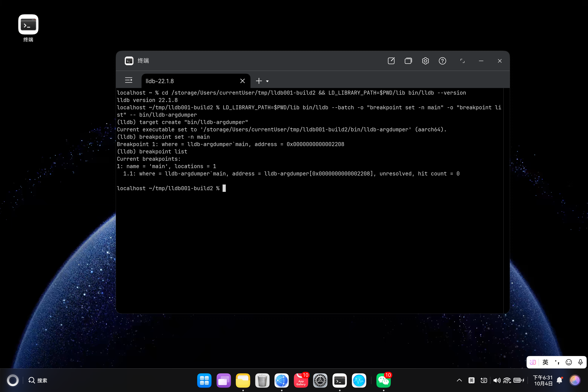Open the 搜索 search box
The height and width of the screenshot is (392, 588).
(x=38, y=380)
